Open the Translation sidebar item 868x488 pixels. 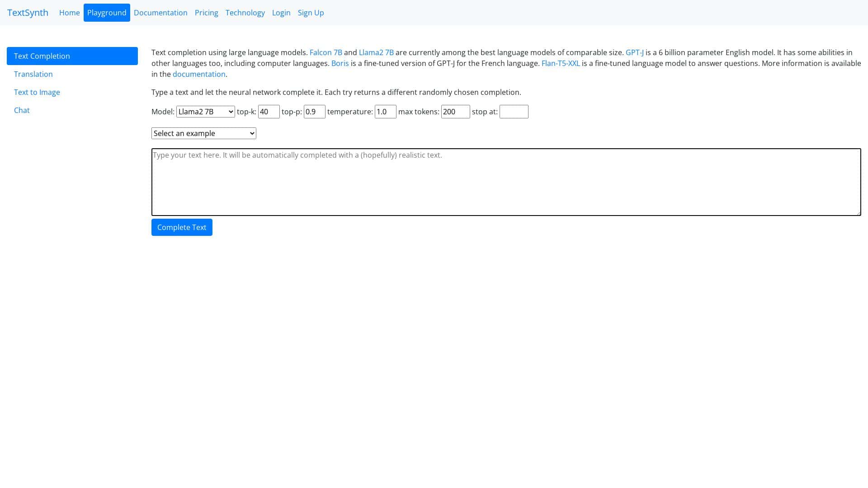tap(33, 74)
